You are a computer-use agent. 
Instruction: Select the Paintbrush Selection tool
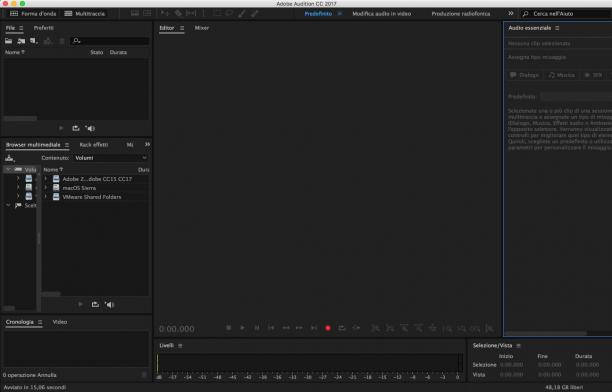click(x=242, y=14)
